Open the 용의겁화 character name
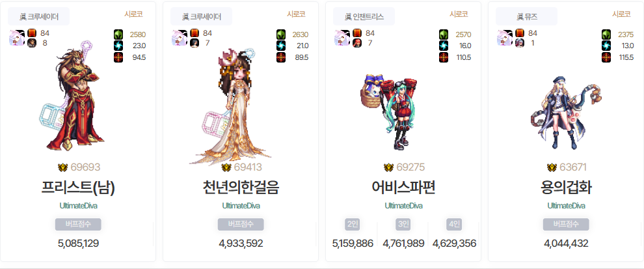This screenshot has width=644, height=269. [x=566, y=188]
